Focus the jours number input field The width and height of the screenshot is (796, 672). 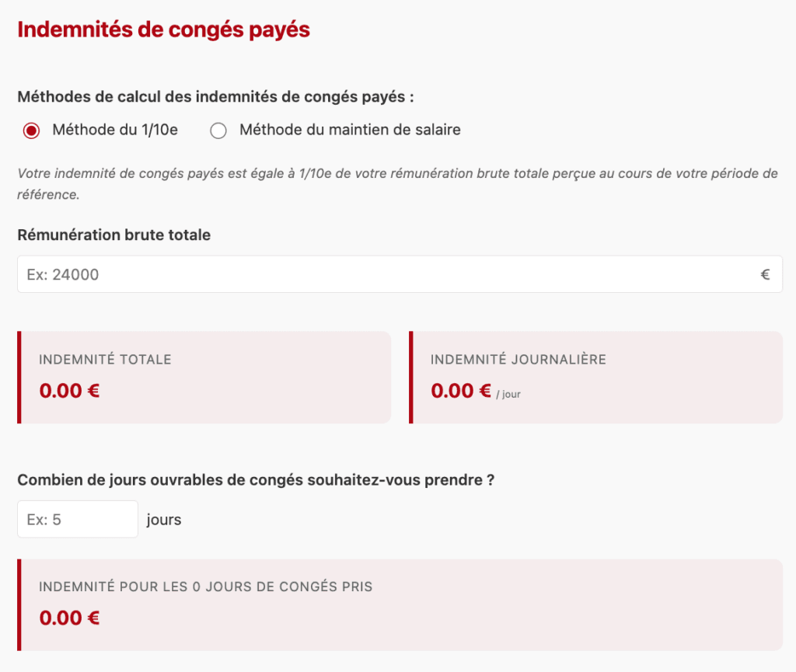77,518
